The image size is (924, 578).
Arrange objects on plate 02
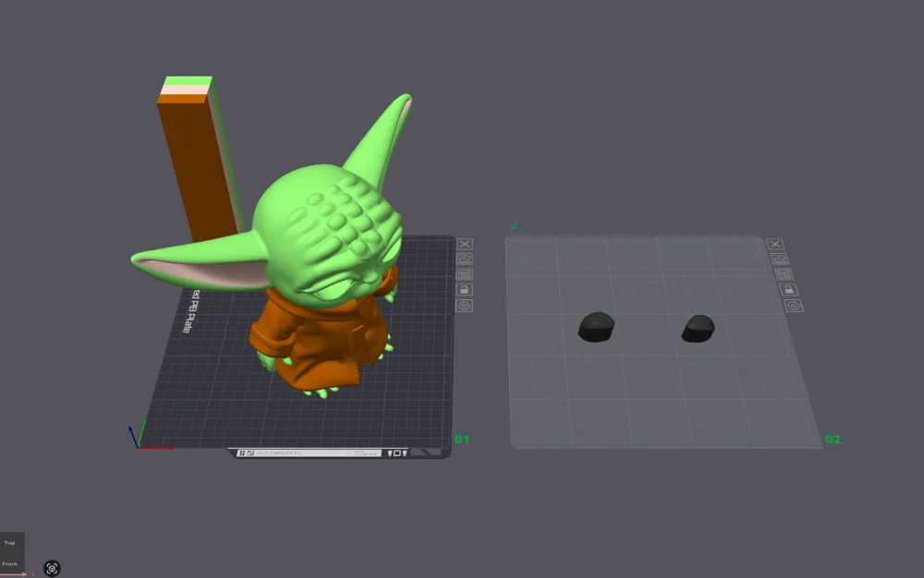[x=784, y=274]
